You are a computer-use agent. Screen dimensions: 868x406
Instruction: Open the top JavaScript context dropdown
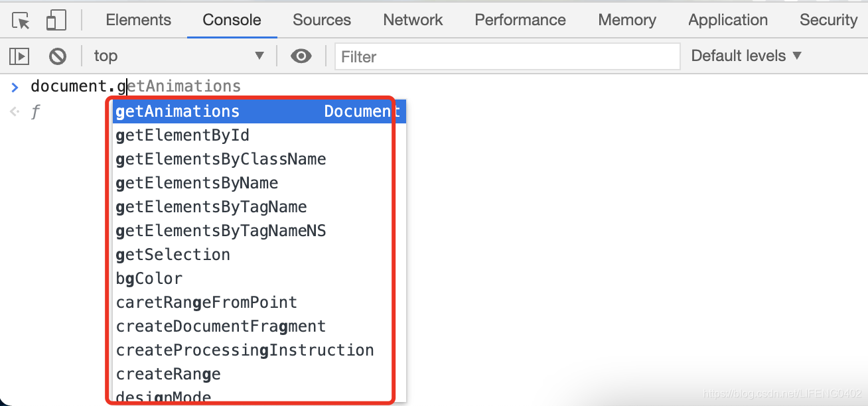(x=179, y=56)
